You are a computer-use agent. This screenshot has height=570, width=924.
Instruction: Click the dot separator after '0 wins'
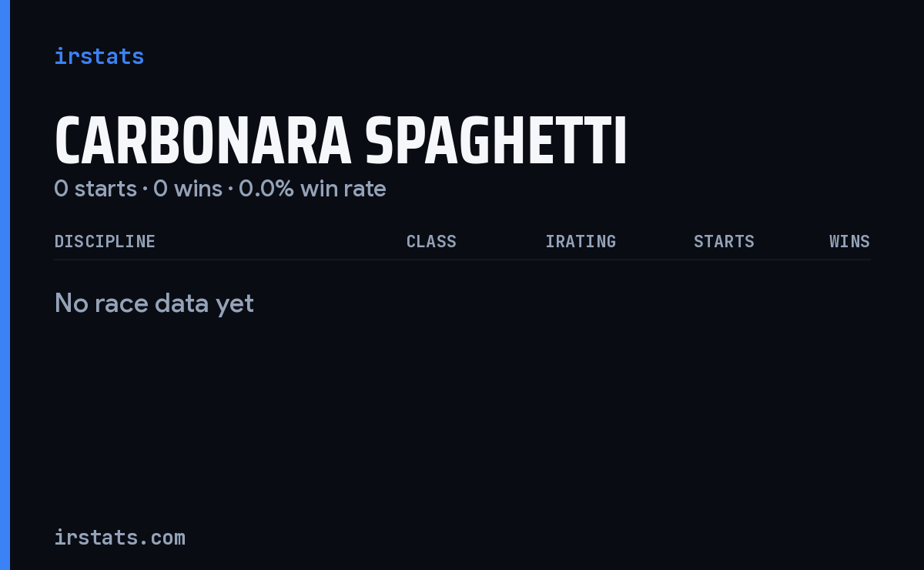pyautogui.click(x=230, y=189)
